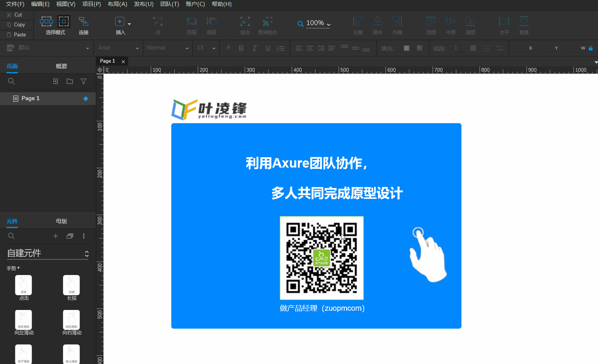Click the add page icon in pages panel
The height and width of the screenshot is (364, 598).
click(56, 81)
